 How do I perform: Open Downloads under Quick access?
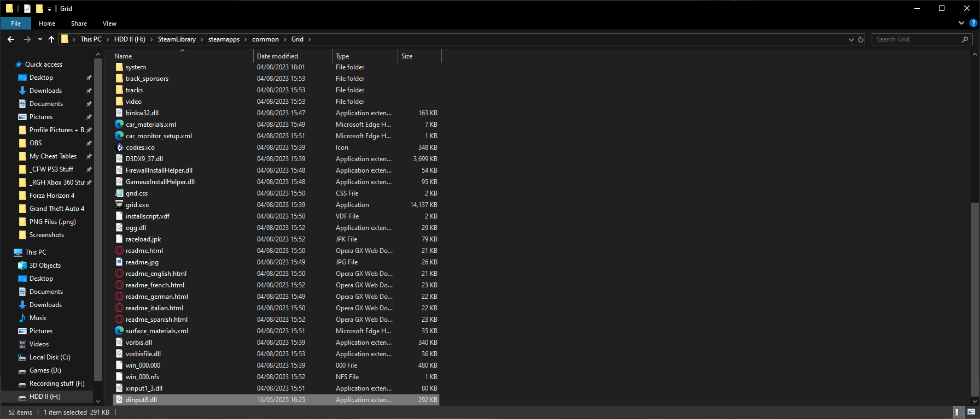(x=45, y=91)
